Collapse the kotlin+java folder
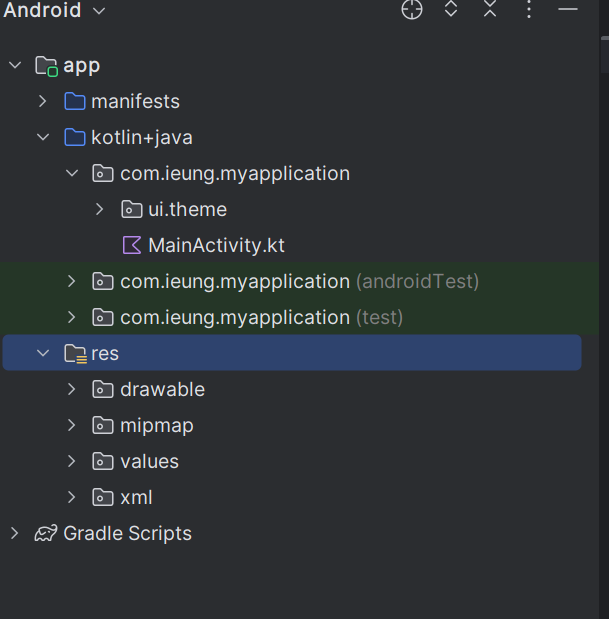609x619 pixels. coord(43,137)
